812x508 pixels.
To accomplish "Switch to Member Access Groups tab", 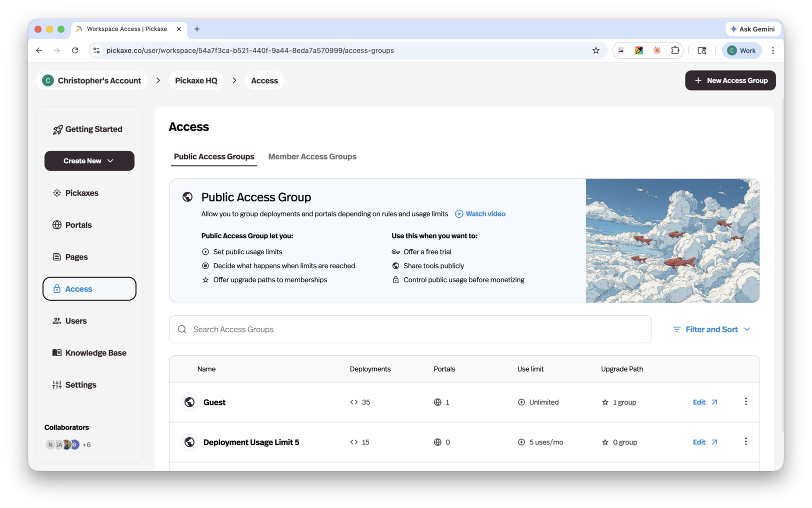I will (x=312, y=157).
